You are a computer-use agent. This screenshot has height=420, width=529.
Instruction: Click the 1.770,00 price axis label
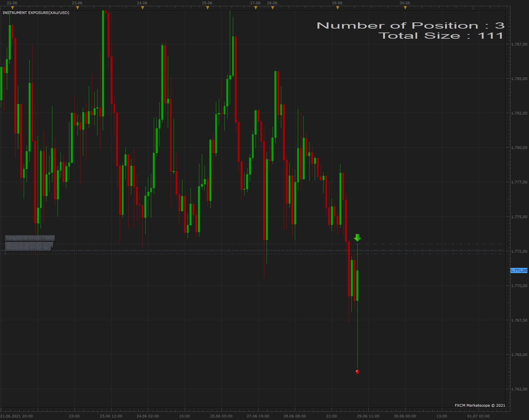click(x=519, y=286)
